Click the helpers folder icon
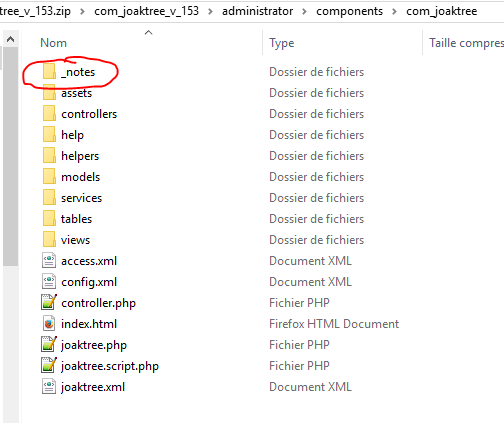This screenshot has height=423, width=504. coord(49,156)
